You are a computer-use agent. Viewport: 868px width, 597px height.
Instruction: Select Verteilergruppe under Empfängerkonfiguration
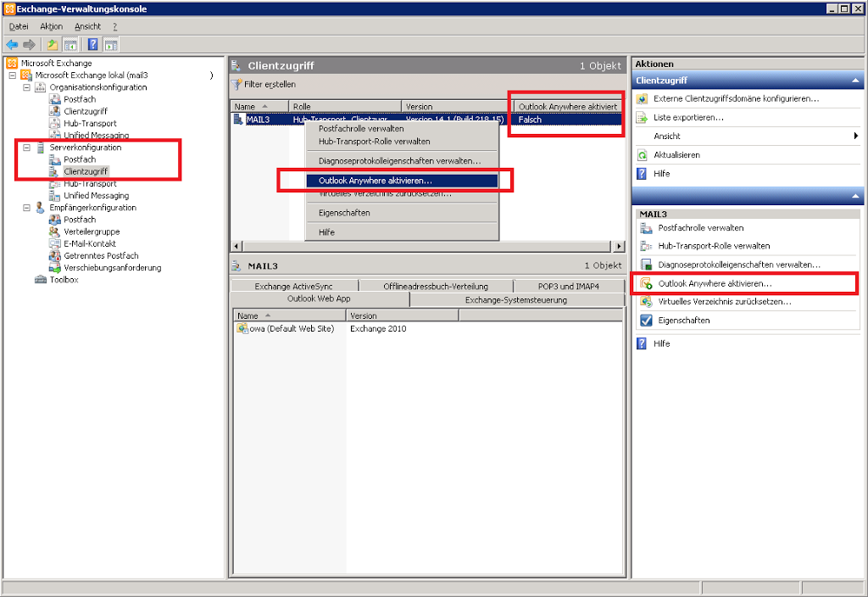click(x=92, y=232)
